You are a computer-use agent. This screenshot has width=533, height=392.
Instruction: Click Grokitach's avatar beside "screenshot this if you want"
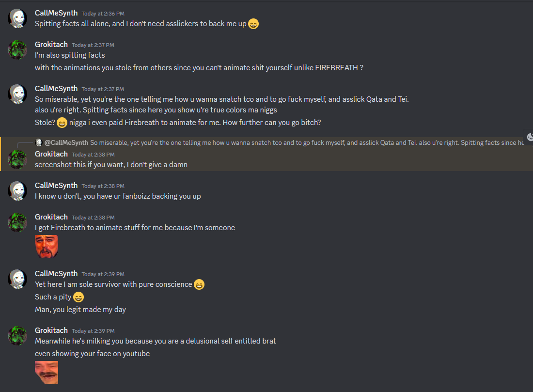click(x=17, y=159)
